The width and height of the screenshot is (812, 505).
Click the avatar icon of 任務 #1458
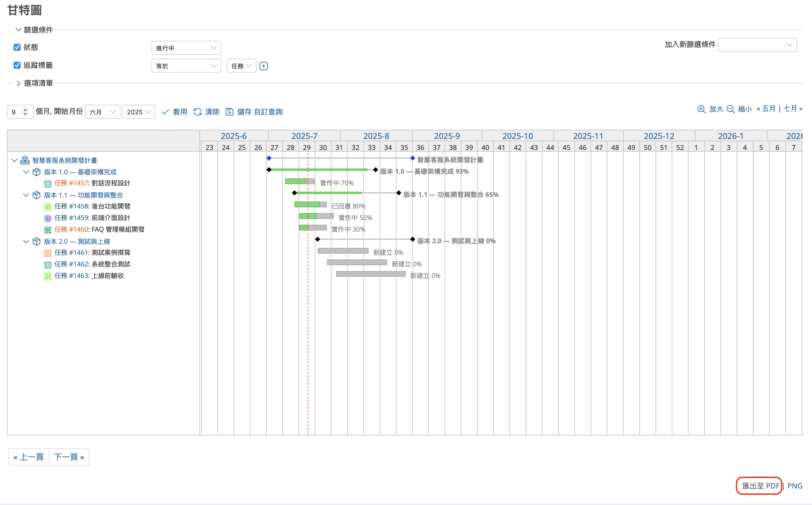tap(48, 206)
